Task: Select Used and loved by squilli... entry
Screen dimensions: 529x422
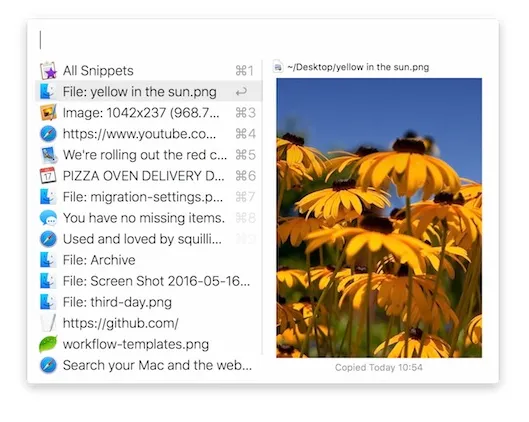Action: [148, 239]
